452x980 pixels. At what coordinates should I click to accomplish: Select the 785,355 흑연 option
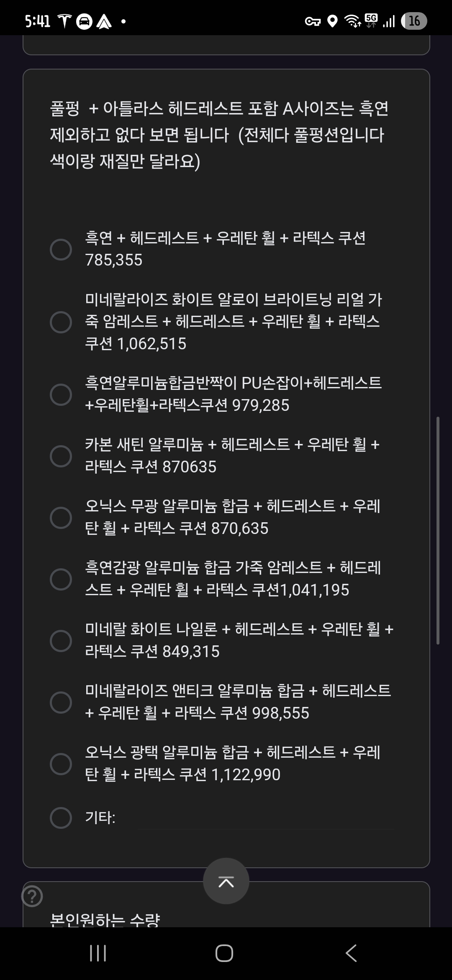(61, 250)
